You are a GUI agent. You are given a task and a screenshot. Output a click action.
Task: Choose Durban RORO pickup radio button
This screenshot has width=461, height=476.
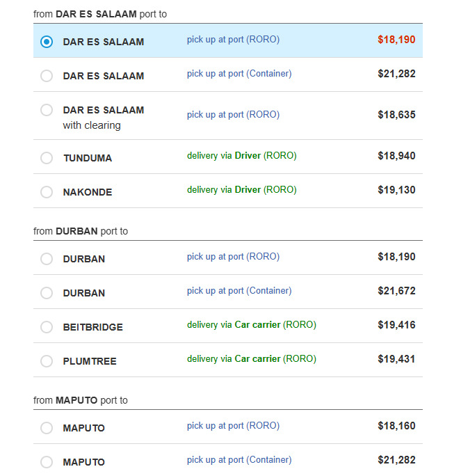[x=47, y=259]
